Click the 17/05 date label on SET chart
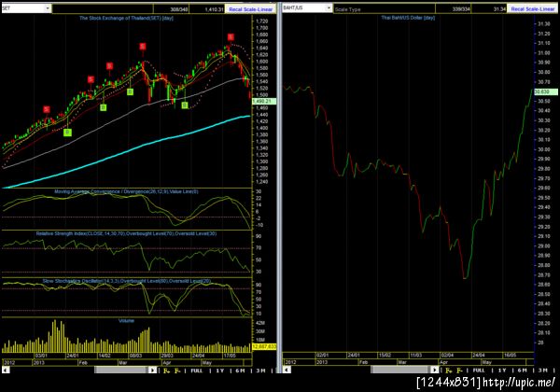The width and height of the screenshot is (560, 392). (x=230, y=356)
